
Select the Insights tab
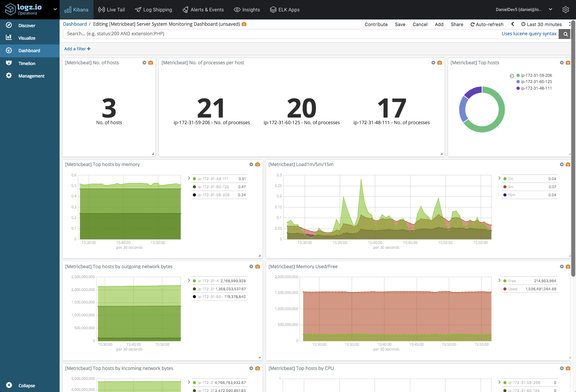coord(247,10)
